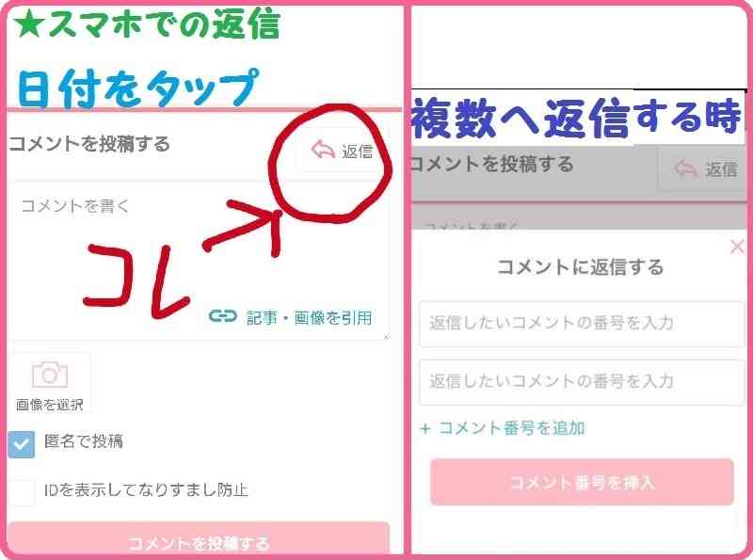
Task: Click the コメント番号を挿入 pink button
Action: [582, 482]
